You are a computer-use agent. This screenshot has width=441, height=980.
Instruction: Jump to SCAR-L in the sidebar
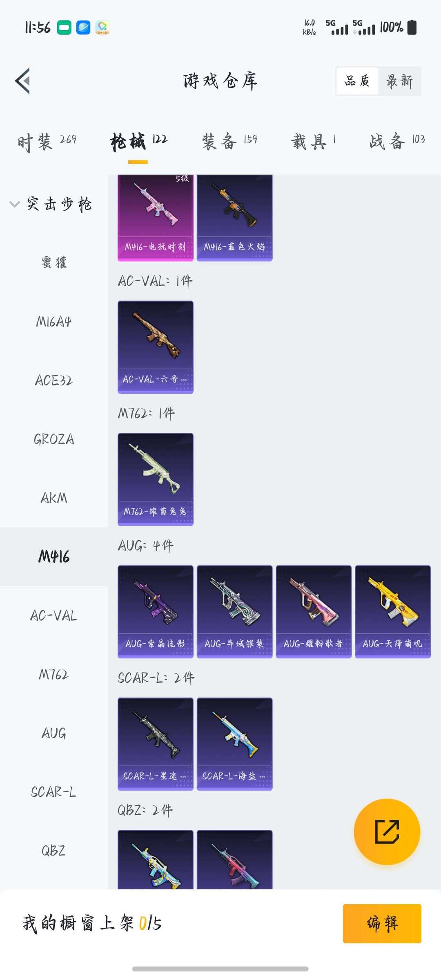54,792
